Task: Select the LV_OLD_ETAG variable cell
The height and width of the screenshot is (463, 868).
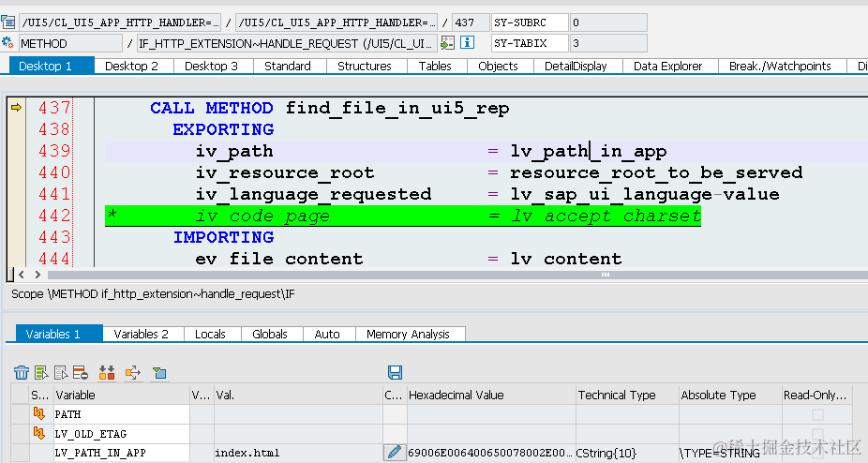Action: [x=121, y=434]
